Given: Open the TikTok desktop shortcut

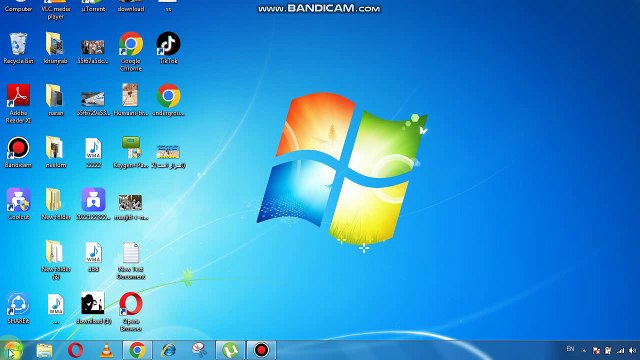Looking at the screenshot, I should pos(168,48).
